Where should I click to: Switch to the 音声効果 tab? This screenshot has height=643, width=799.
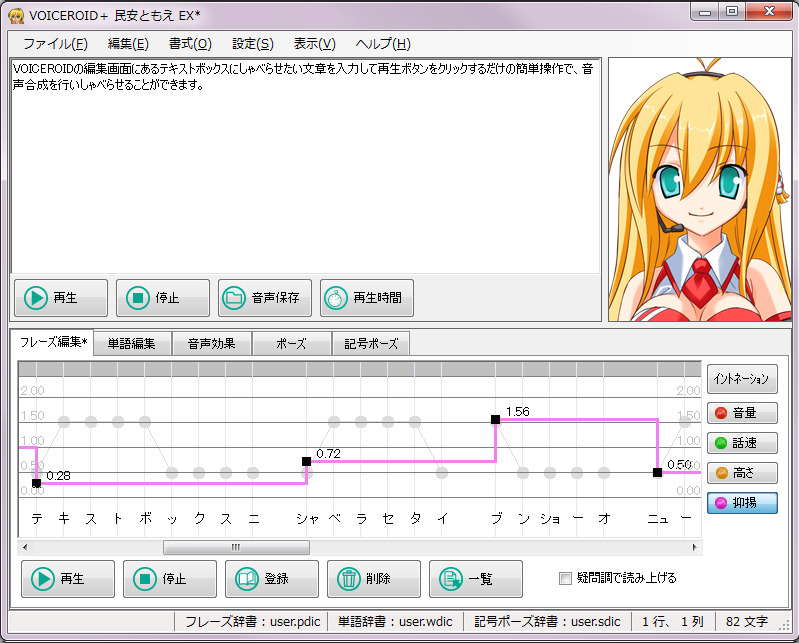coord(211,344)
